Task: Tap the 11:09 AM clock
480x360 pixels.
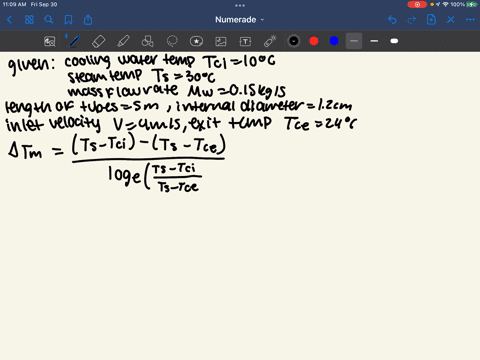Action: coord(14,5)
